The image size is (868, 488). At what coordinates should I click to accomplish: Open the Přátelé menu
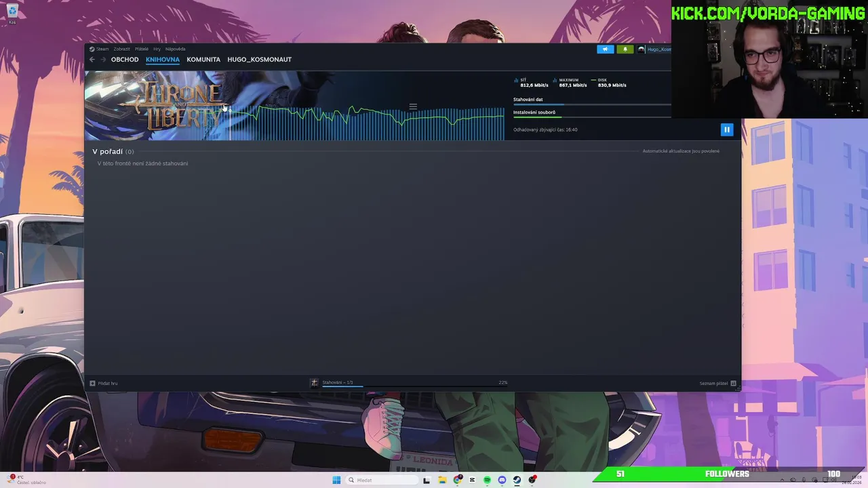click(x=142, y=49)
